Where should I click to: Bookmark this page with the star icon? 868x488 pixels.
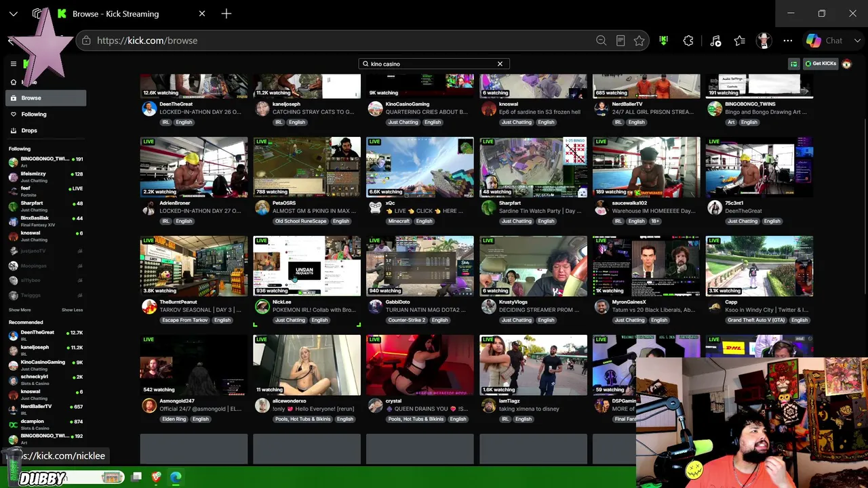pos(639,41)
